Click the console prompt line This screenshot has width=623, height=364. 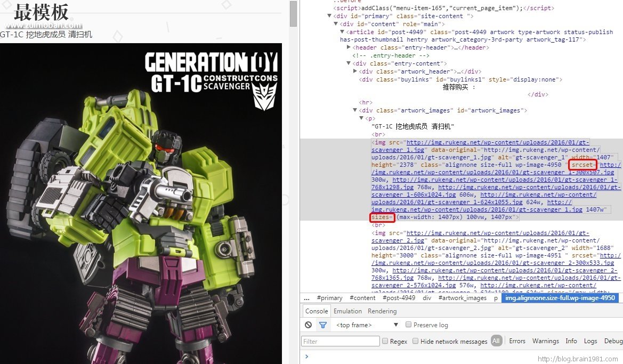[461, 356]
